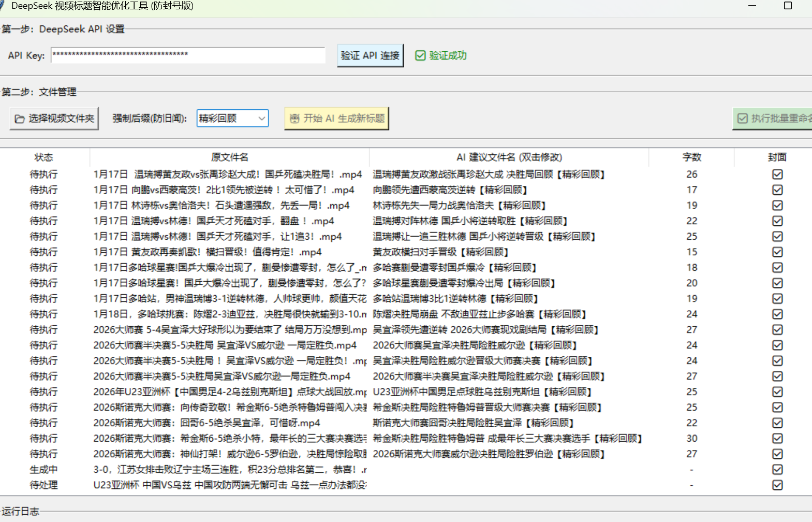Open the 精彩回顾 suffix dropdown
The image size is (812, 522).
232,119
